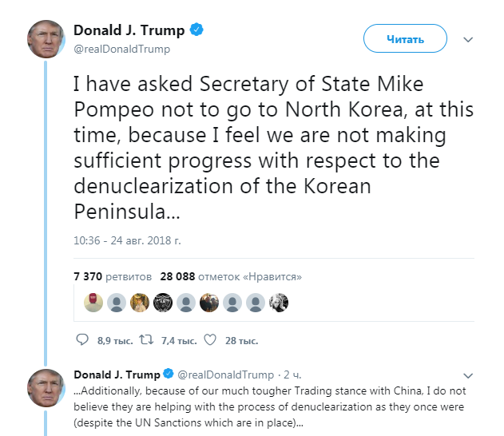This screenshot has height=436, width=504.
Task: Open the first liker avatar with the red cap
Action: coord(93,303)
